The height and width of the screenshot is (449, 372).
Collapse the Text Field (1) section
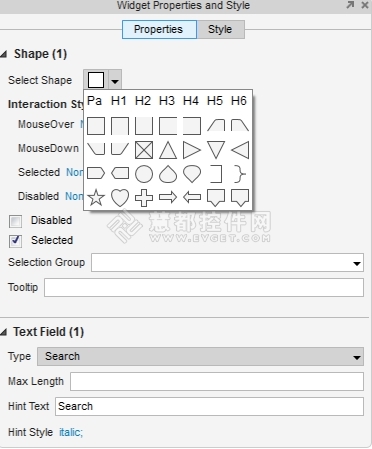tap(4, 332)
